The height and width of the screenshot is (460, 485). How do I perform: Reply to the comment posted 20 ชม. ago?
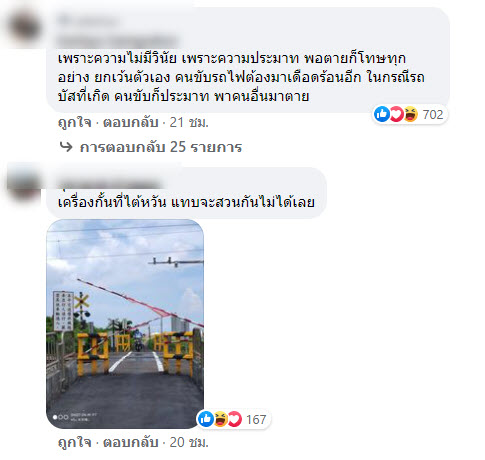click(130, 443)
